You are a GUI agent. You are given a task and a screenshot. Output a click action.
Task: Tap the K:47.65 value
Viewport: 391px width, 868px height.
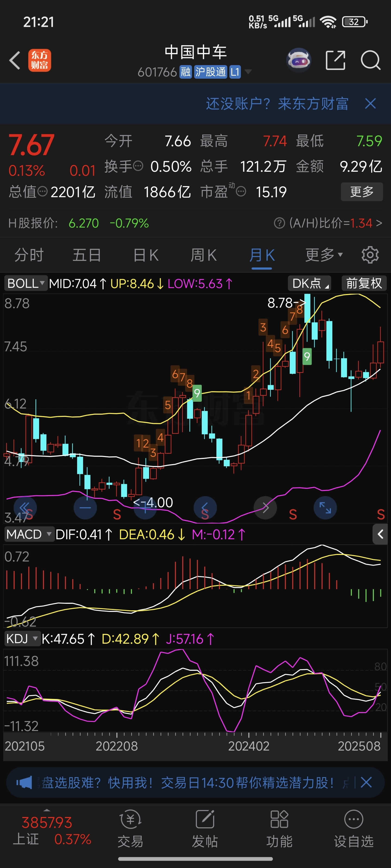tap(68, 639)
